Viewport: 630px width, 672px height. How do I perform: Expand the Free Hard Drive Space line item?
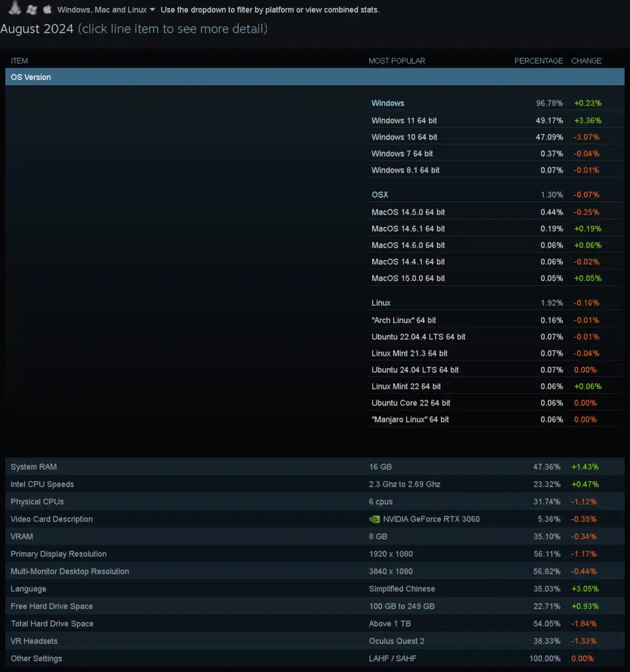pyautogui.click(x=314, y=606)
